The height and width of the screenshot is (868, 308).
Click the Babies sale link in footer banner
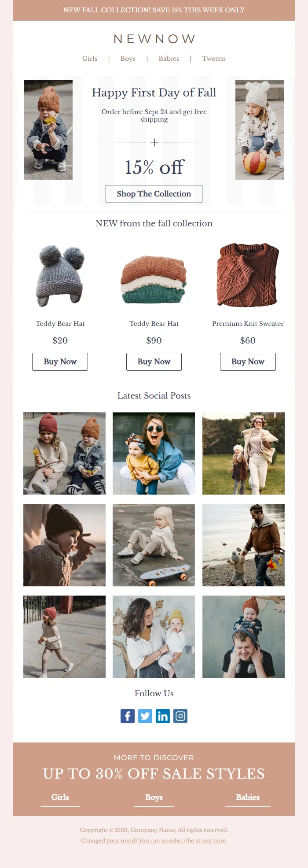(x=248, y=798)
